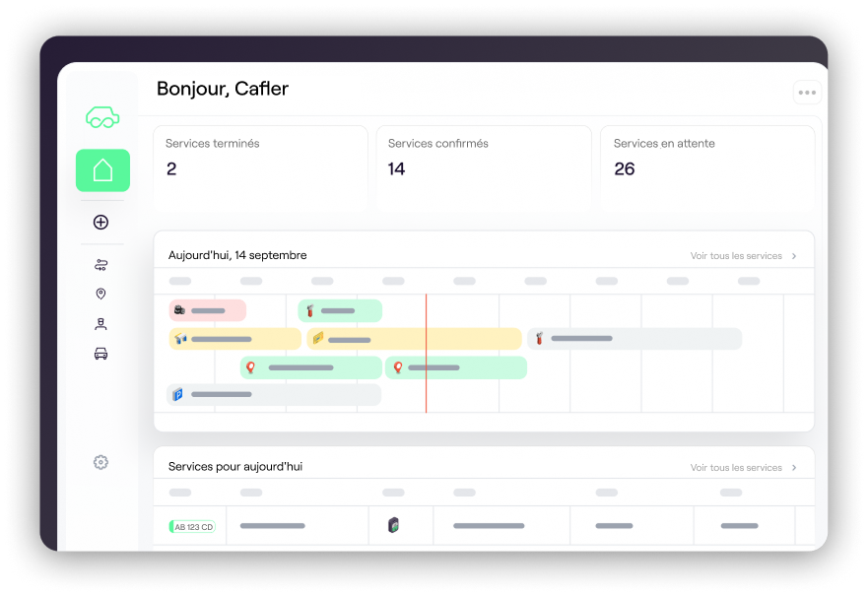
Task: Open the gray extinguisher service bar
Action: coord(634,339)
